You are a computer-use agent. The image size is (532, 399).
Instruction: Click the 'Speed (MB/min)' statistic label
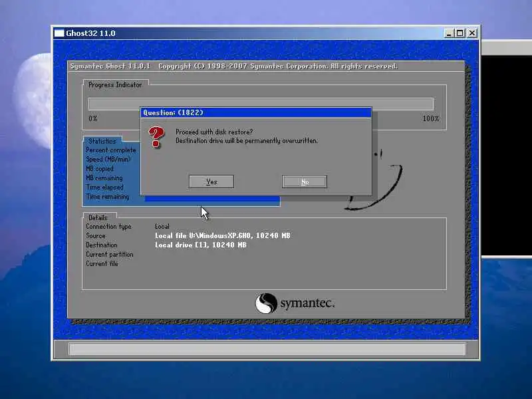[108, 159]
